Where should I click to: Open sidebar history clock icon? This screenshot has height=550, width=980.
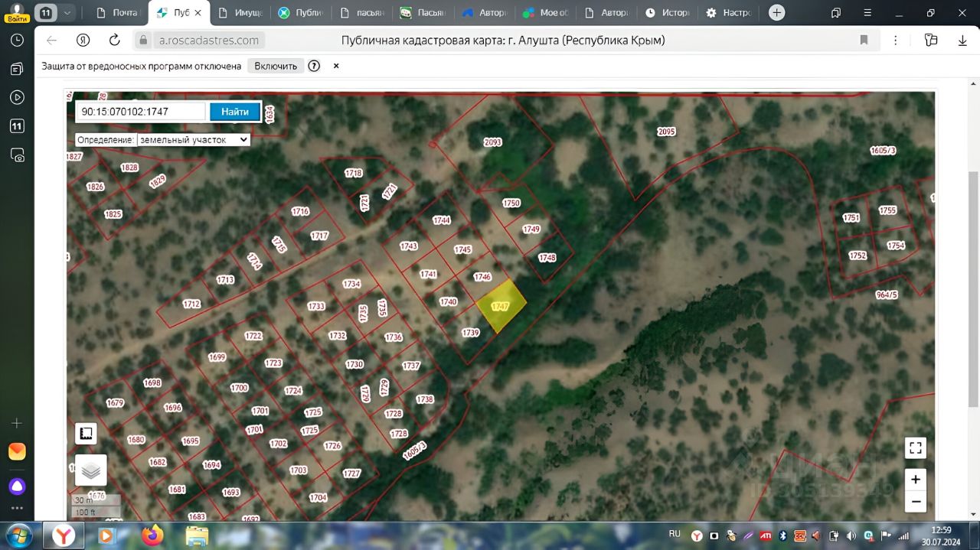click(17, 41)
